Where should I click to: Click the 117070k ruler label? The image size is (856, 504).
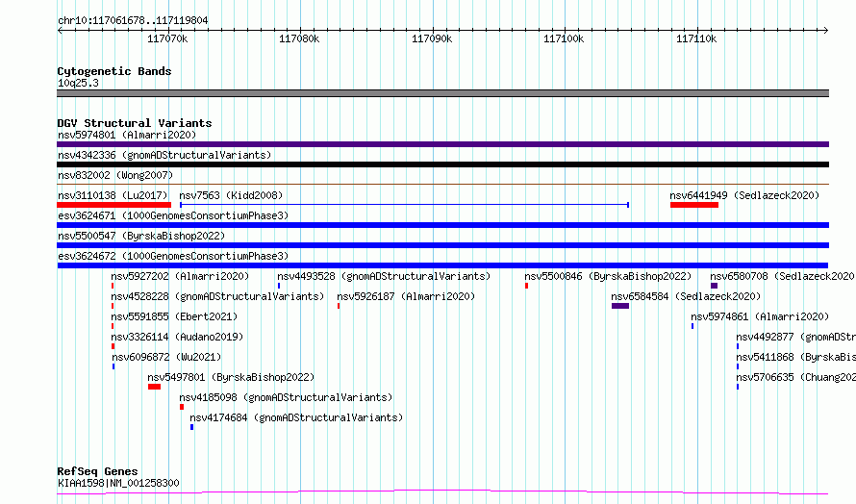coord(167,38)
